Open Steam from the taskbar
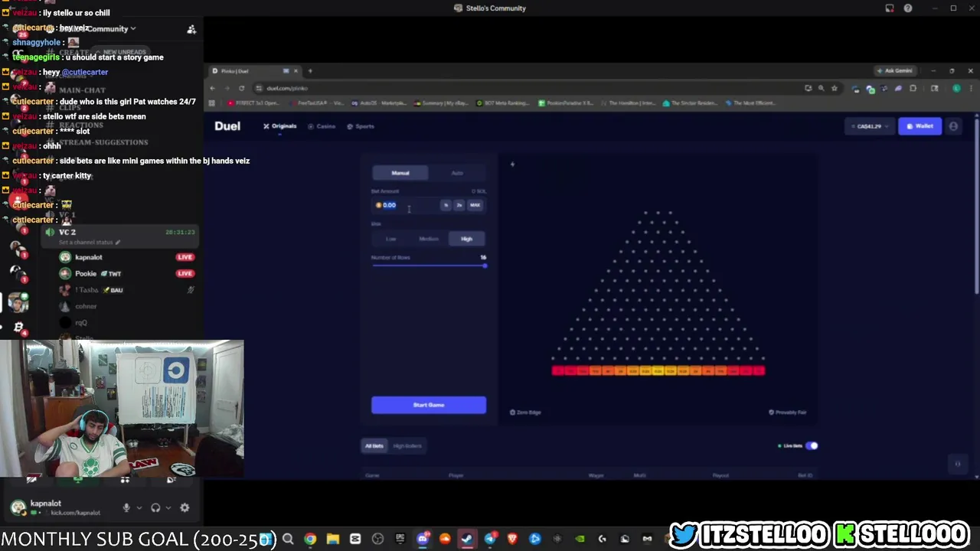This screenshot has width=980, height=551. (467, 540)
